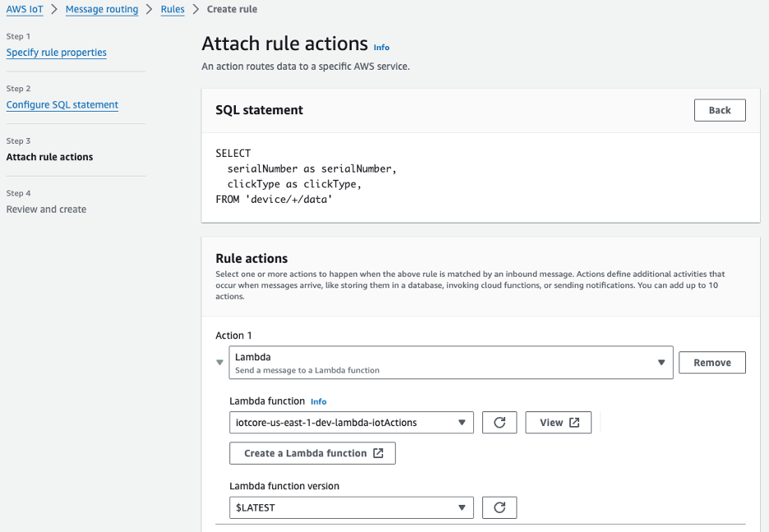Open the Info link beside Attach rule actions
Viewport: 769px width, 532px height.
380,48
